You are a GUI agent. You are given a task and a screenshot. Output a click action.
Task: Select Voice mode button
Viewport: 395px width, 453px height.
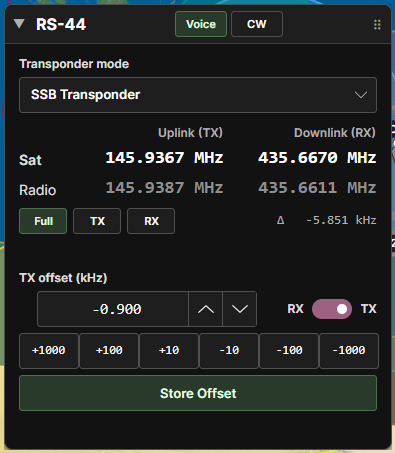[x=201, y=24]
